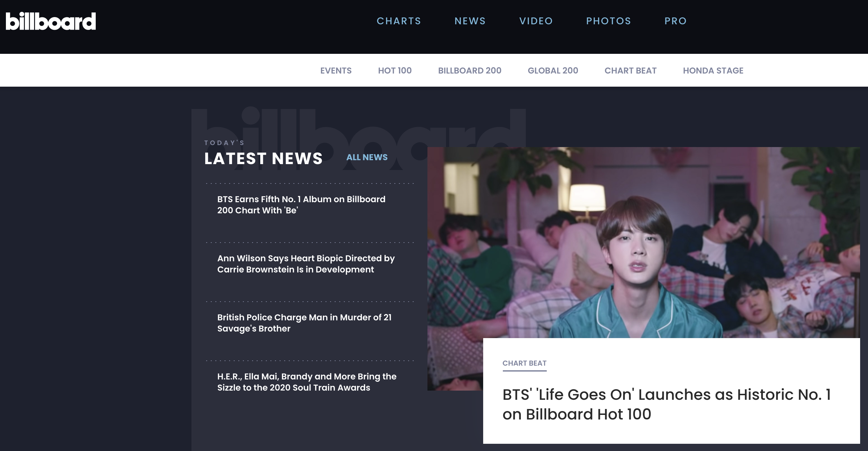Open the 2020 Soul Train Awards article
The width and height of the screenshot is (868, 451).
306,382
